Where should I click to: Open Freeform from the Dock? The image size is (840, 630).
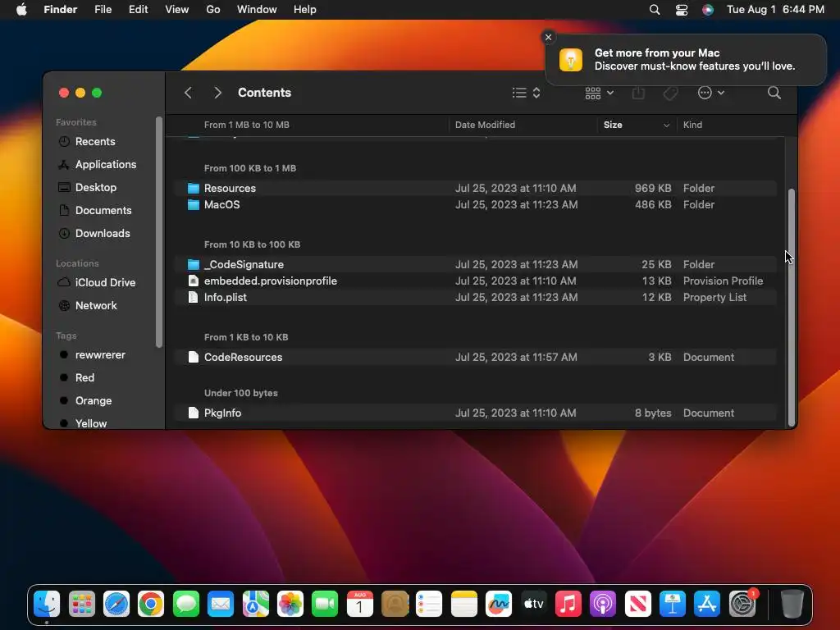(x=498, y=605)
